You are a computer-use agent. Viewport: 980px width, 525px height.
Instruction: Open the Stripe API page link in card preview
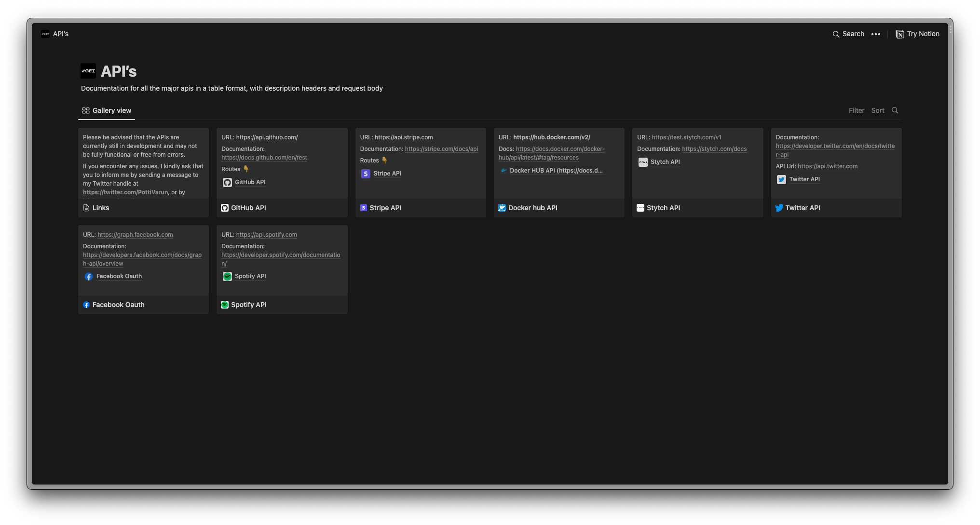pos(387,174)
